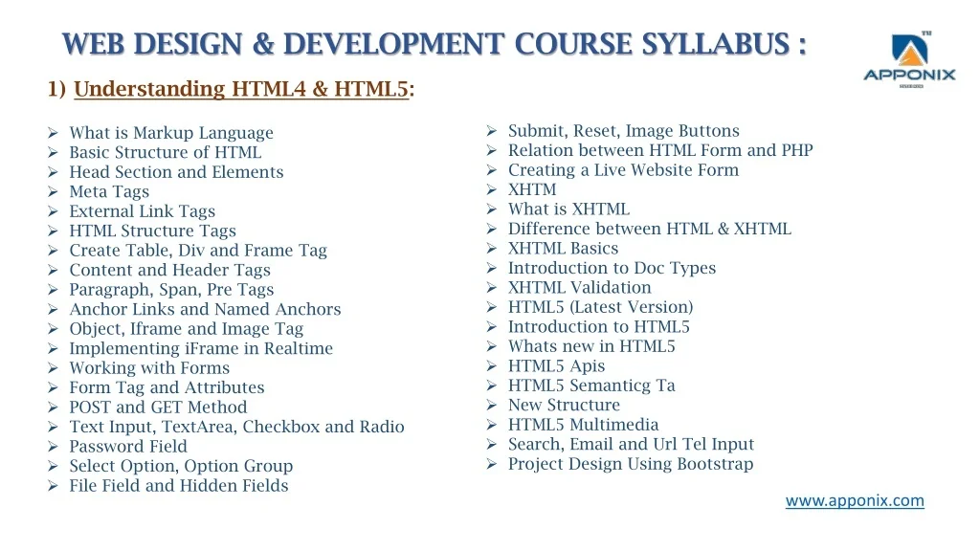This screenshot has width=980, height=551.
Task: Select the Anchor Links and Named Anchors item
Action: (205, 309)
